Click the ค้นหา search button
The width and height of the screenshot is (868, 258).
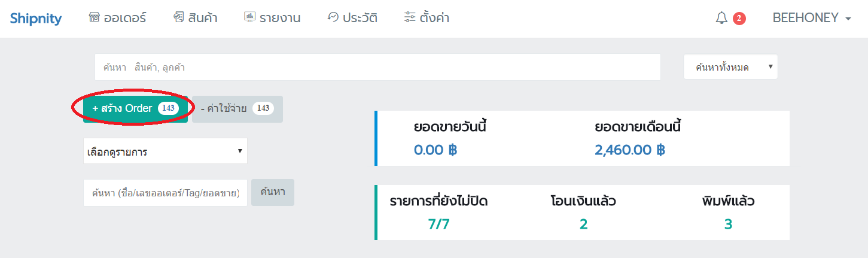273,192
